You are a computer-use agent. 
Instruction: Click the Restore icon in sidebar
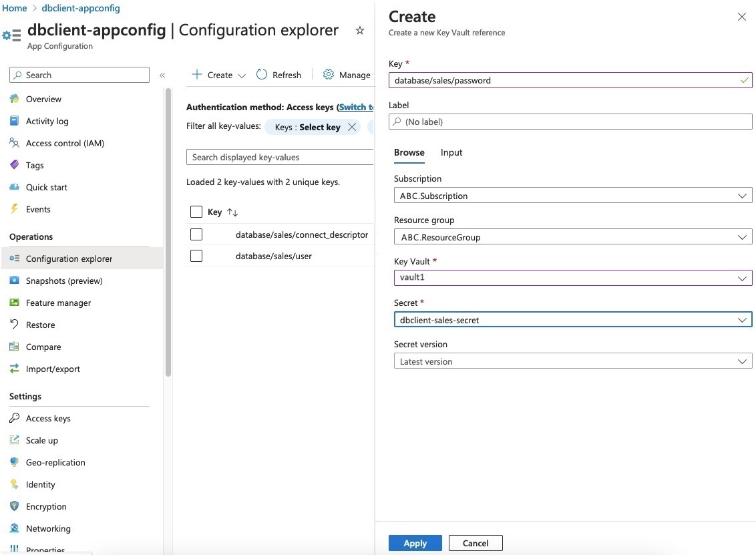pos(15,325)
